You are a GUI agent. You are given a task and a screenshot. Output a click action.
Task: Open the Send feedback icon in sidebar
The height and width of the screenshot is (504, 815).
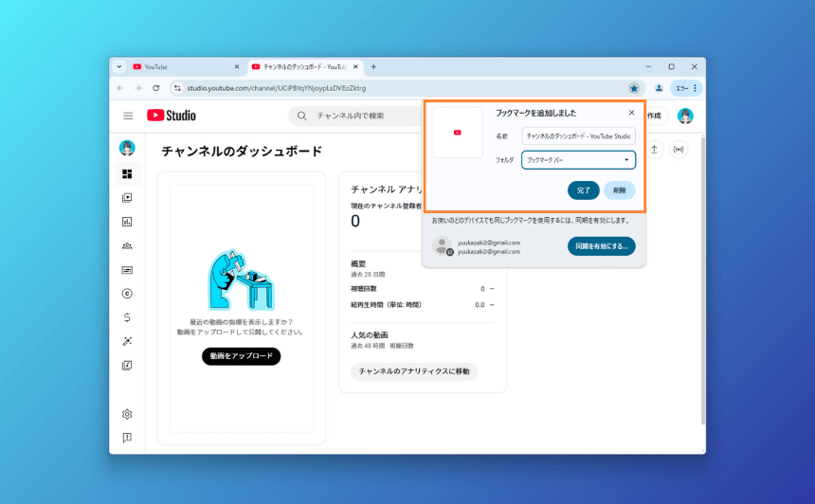pyautogui.click(x=127, y=438)
